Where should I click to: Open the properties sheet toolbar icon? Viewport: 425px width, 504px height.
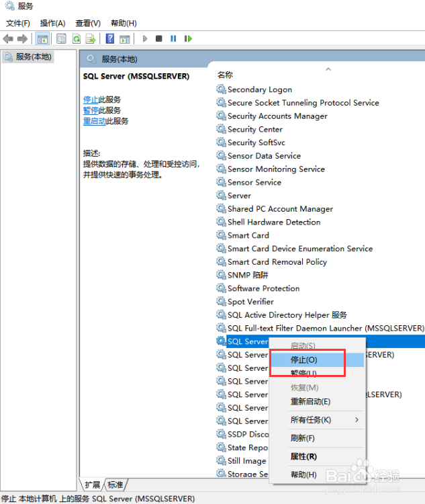(x=61, y=39)
